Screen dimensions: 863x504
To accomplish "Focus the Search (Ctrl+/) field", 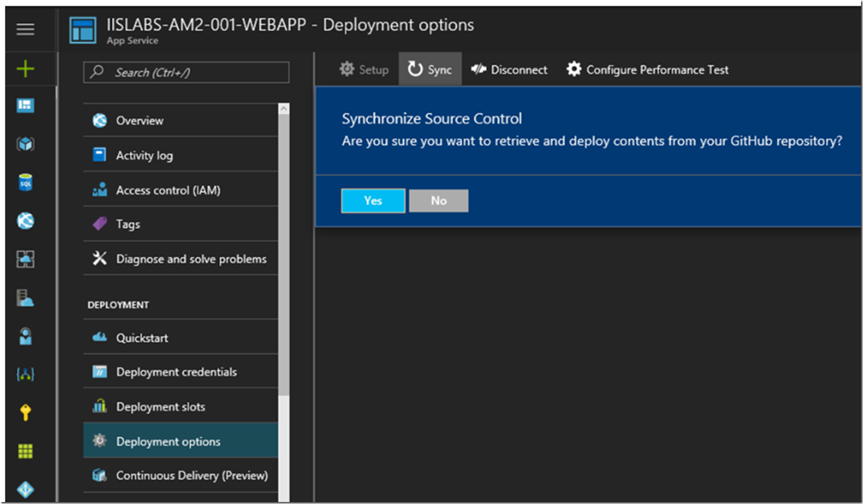I will click(186, 72).
